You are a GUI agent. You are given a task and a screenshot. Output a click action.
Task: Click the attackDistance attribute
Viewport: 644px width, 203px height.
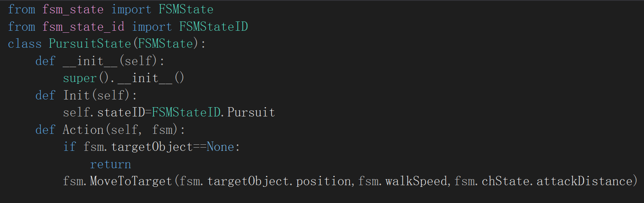(584, 181)
